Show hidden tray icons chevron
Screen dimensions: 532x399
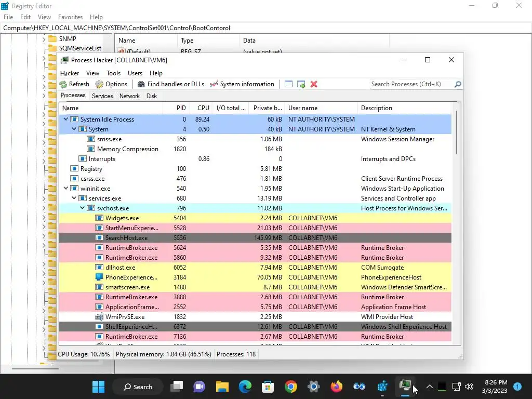click(429, 387)
